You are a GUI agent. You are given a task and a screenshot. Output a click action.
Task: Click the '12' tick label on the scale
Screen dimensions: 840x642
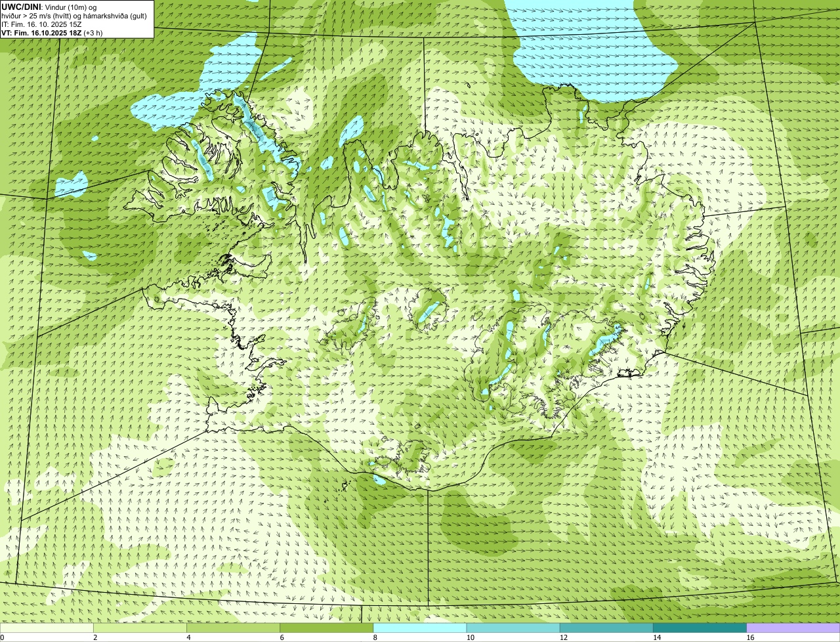[563, 637]
